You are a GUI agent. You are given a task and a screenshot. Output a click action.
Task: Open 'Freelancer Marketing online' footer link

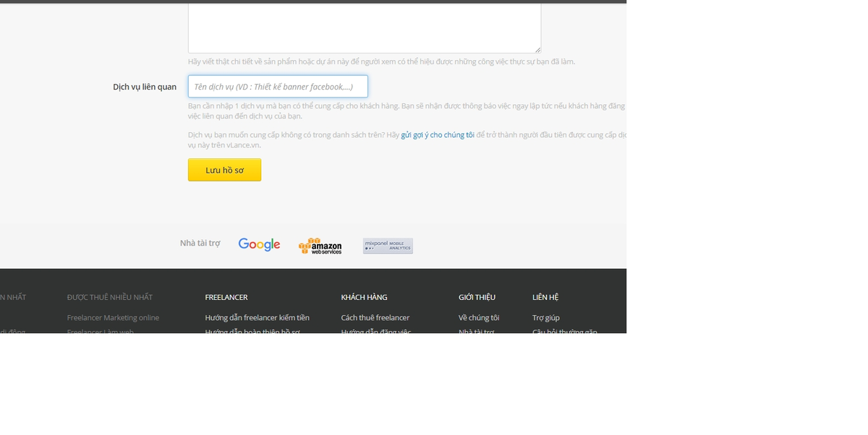click(113, 318)
